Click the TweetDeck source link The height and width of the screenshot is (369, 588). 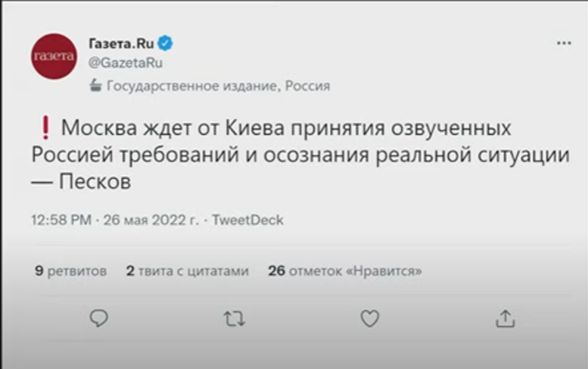coord(247,220)
